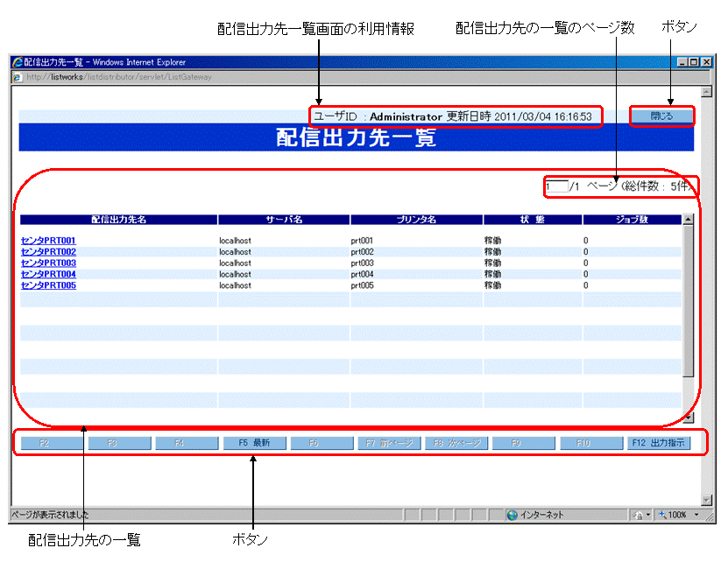Click the F12 出力指示 button
Viewport: 728px width, 562px height.
point(659,443)
